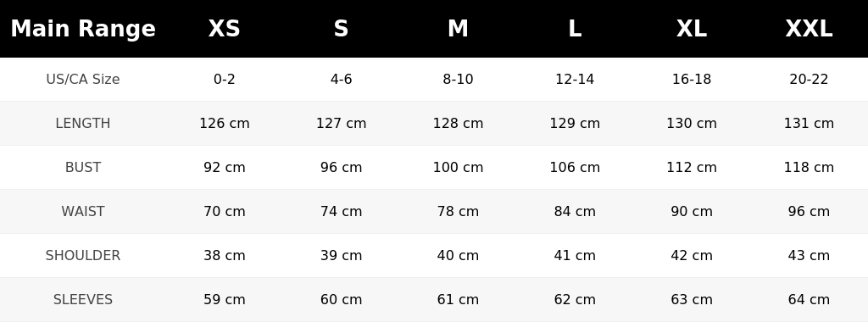Click the M size column header
Screen dimensions: 868x322
458,29
